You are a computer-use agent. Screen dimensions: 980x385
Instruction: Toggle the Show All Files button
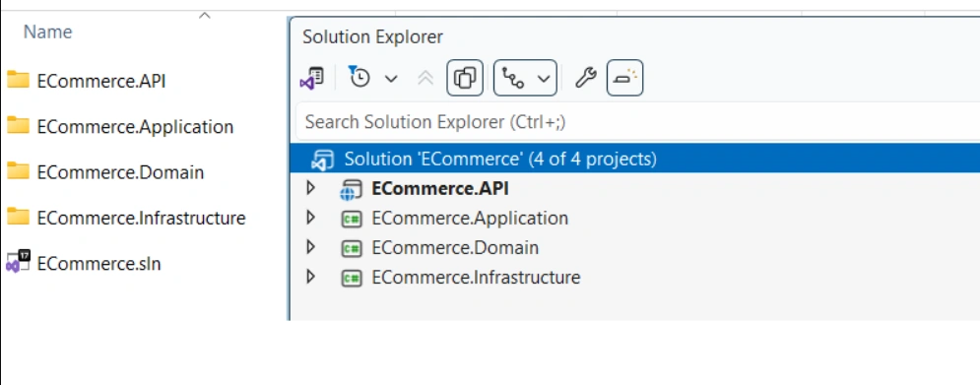pyautogui.click(x=464, y=78)
